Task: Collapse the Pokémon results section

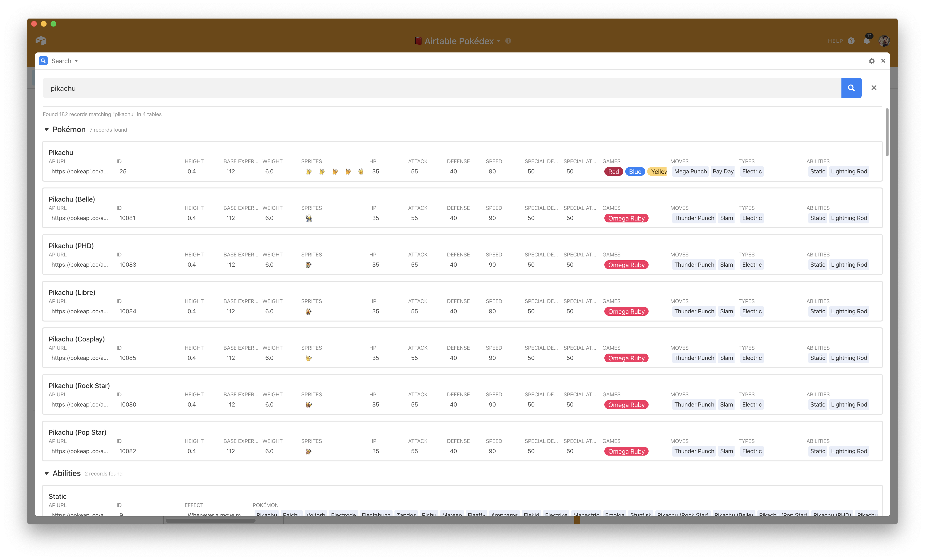Action: coord(47,129)
